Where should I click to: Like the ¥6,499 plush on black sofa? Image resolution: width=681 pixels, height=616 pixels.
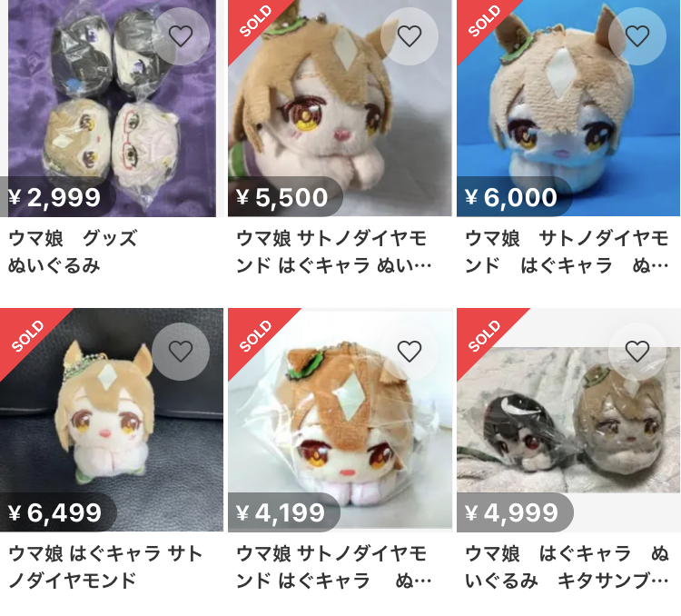point(181,352)
